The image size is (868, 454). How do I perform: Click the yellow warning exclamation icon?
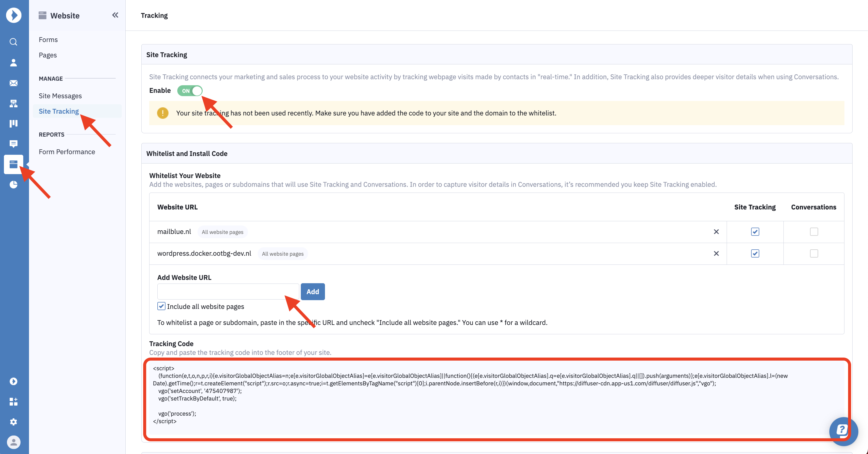click(x=163, y=113)
